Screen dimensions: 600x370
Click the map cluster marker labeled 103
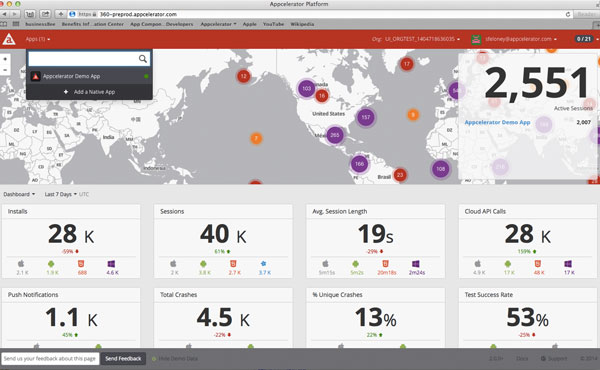click(307, 88)
